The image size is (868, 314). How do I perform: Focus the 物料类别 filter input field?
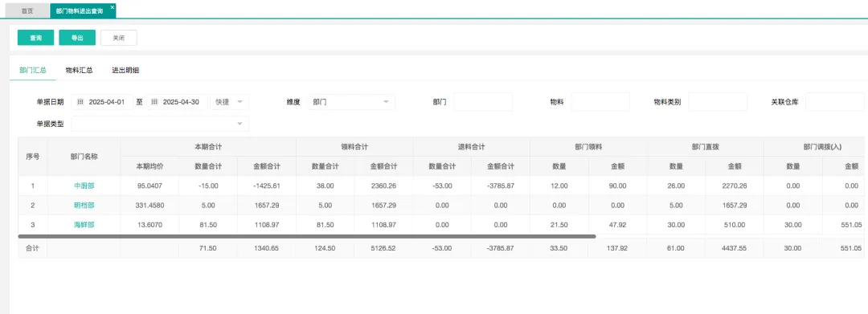pos(718,102)
